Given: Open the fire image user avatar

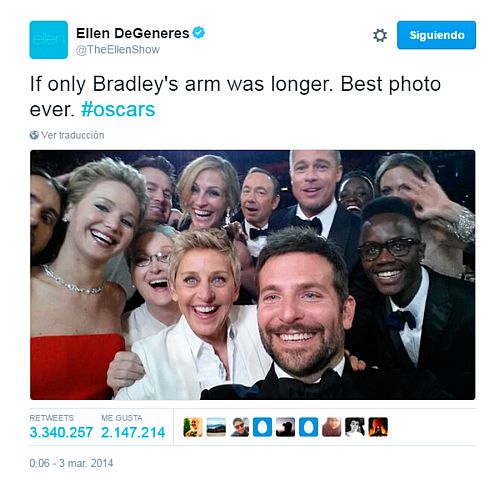Looking at the screenshot, I should click(378, 427).
